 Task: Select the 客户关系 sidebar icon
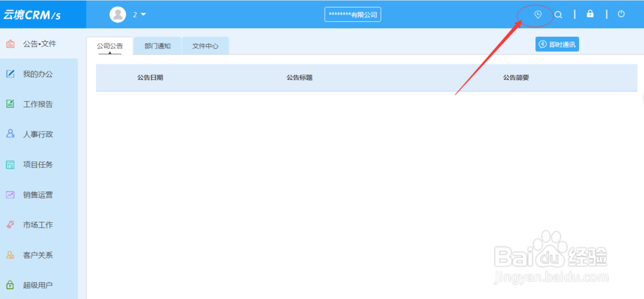click(x=10, y=255)
